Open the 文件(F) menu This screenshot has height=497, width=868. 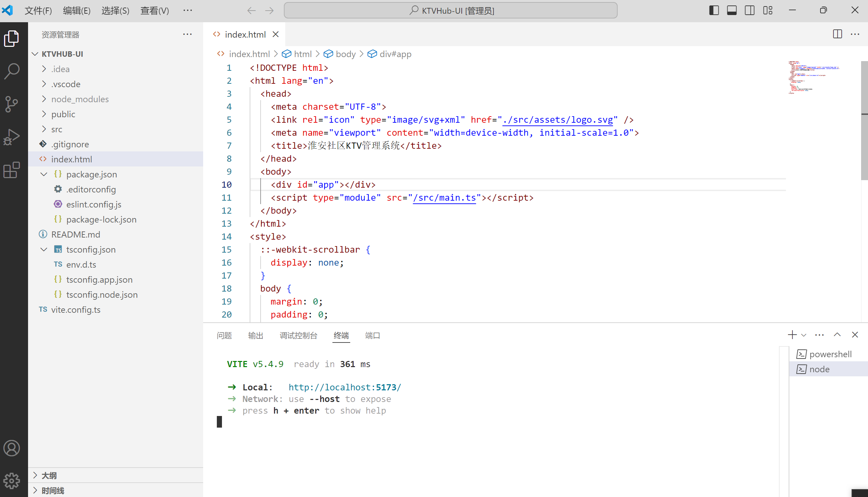pyautogui.click(x=38, y=11)
